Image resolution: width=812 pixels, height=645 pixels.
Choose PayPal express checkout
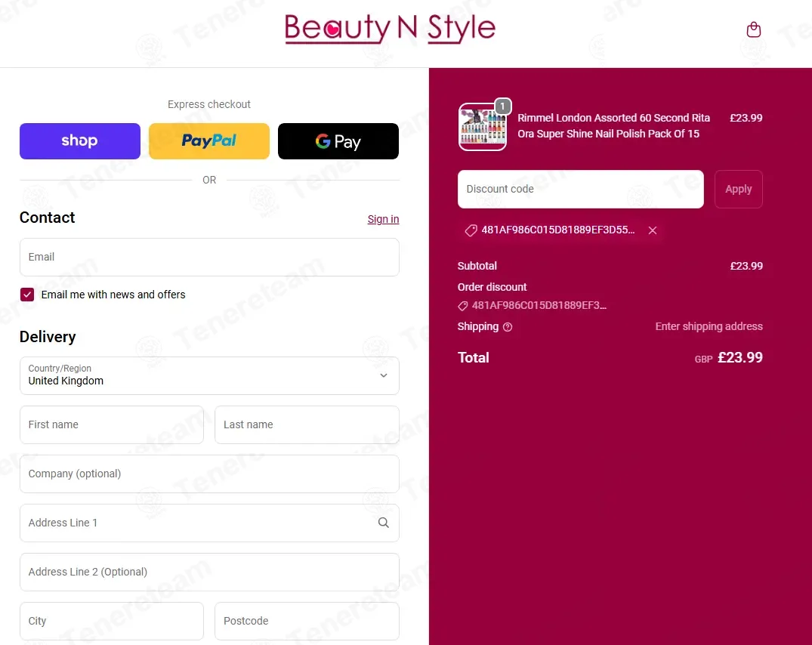(x=209, y=140)
